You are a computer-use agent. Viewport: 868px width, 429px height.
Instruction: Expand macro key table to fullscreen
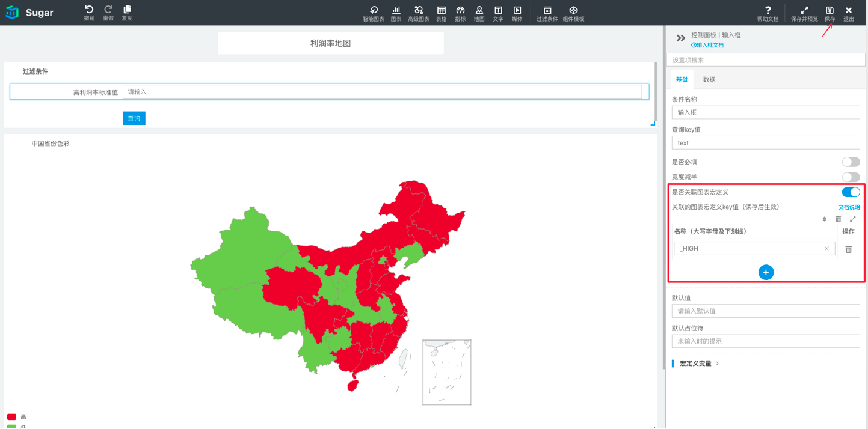[x=852, y=219]
